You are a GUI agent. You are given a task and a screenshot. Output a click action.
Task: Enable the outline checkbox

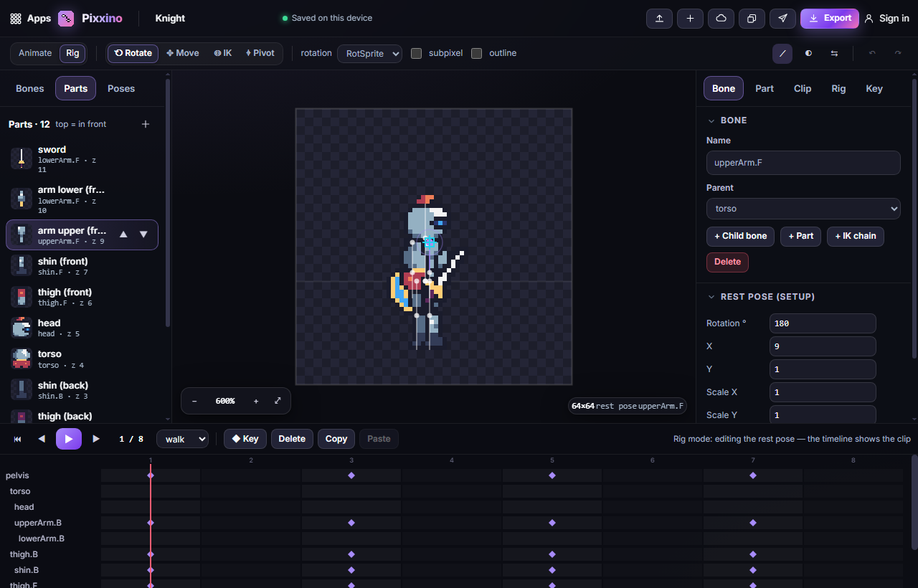click(x=476, y=53)
